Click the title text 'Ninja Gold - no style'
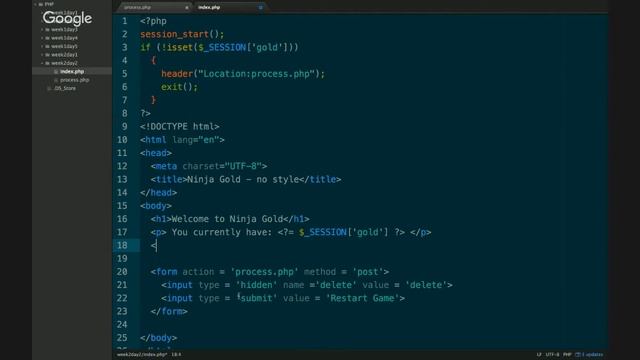Screen dimensions: 640x360 click(x=243, y=179)
